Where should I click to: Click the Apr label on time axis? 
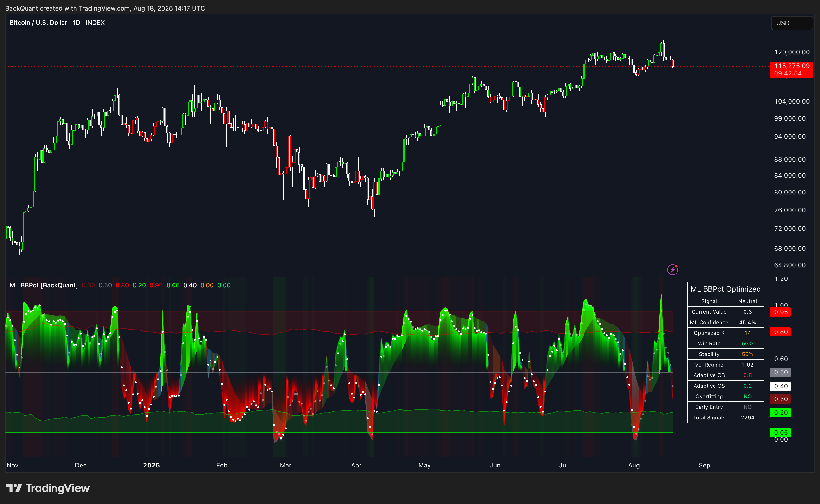coord(356,465)
